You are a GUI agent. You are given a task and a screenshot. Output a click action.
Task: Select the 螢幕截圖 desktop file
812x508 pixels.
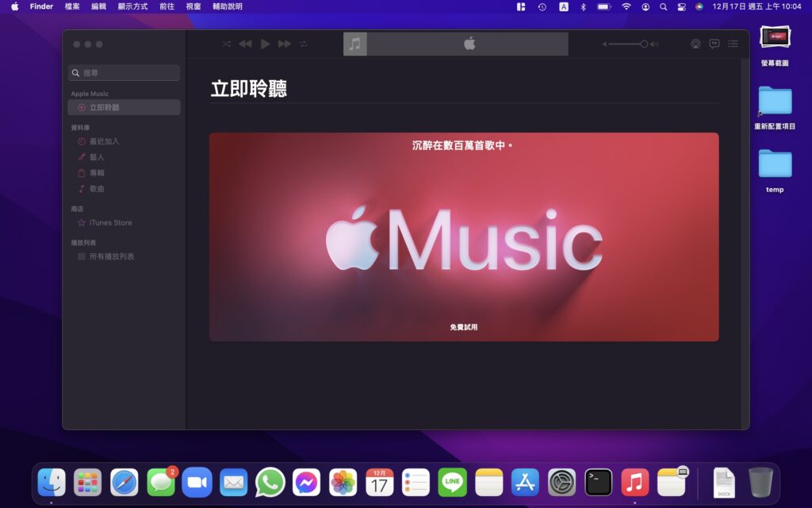[775, 47]
